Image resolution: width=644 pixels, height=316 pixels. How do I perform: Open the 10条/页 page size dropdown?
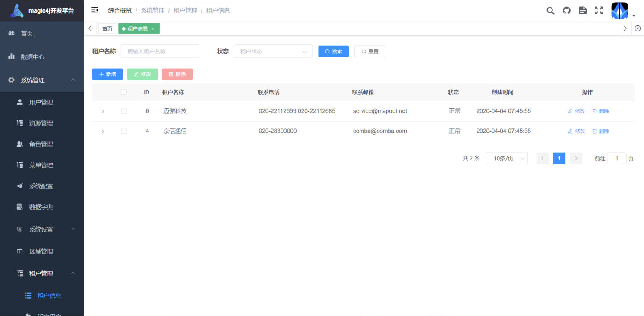[x=507, y=158]
